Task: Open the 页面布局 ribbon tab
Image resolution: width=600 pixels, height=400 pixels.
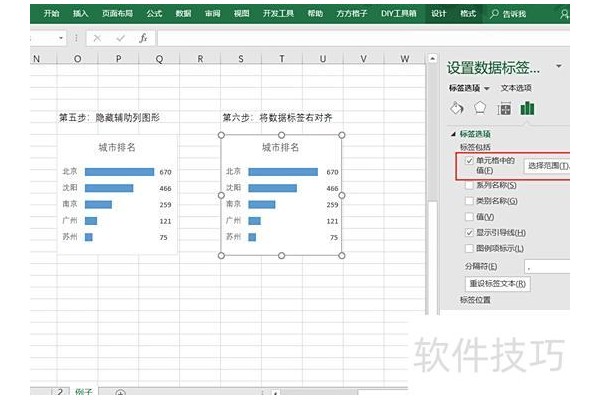Action: coord(117,14)
